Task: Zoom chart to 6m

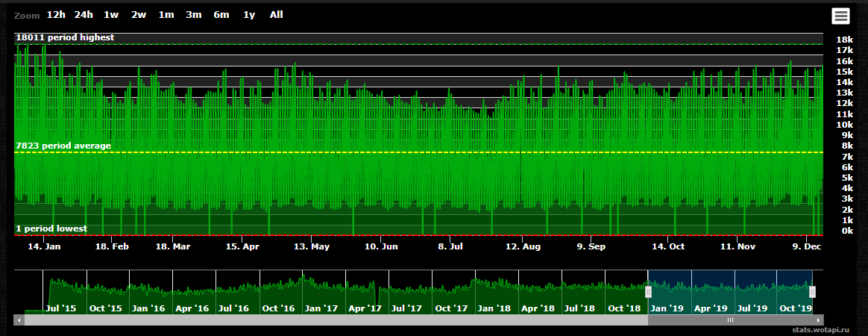Action: [x=221, y=15]
